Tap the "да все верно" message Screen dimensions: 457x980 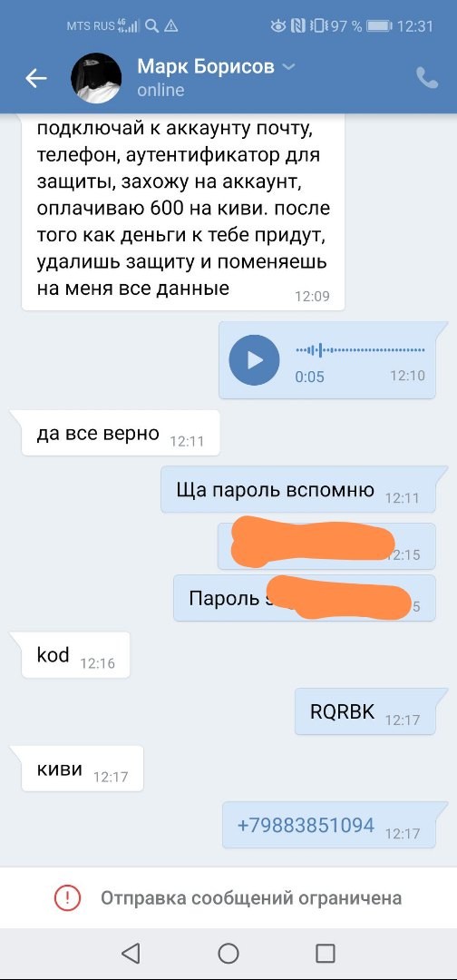(x=121, y=433)
